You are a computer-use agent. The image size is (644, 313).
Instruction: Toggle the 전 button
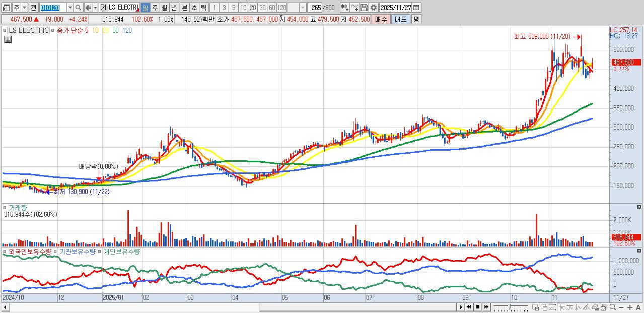[33, 8]
